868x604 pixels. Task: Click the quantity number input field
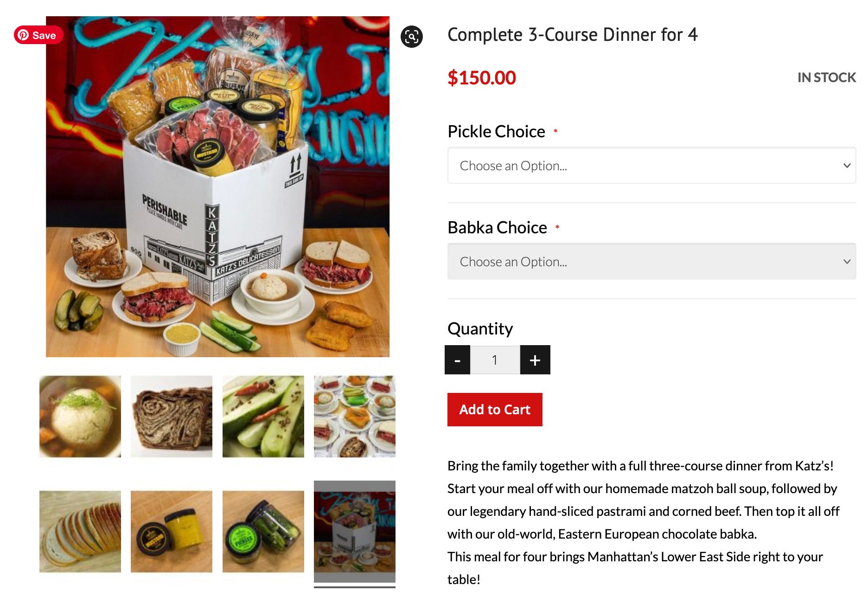pos(495,360)
